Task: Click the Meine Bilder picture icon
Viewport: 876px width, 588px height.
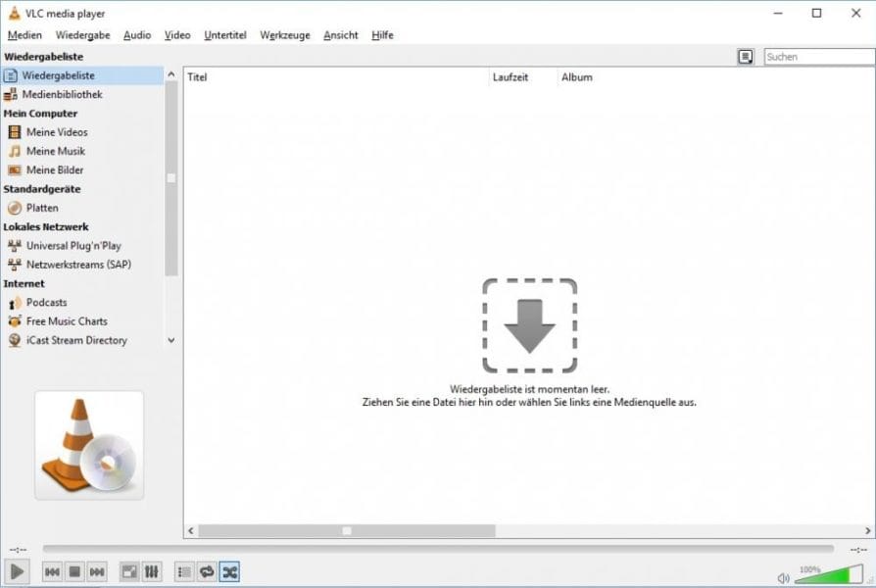Action: (x=15, y=170)
